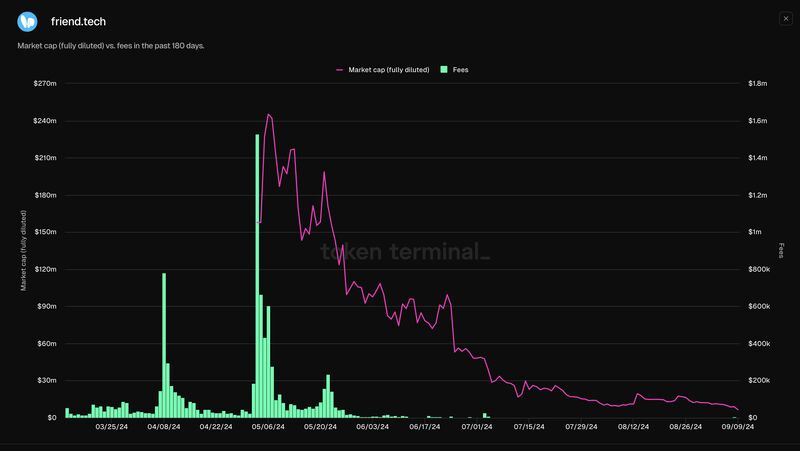Click the 07/29/24 date label

[x=581, y=427]
